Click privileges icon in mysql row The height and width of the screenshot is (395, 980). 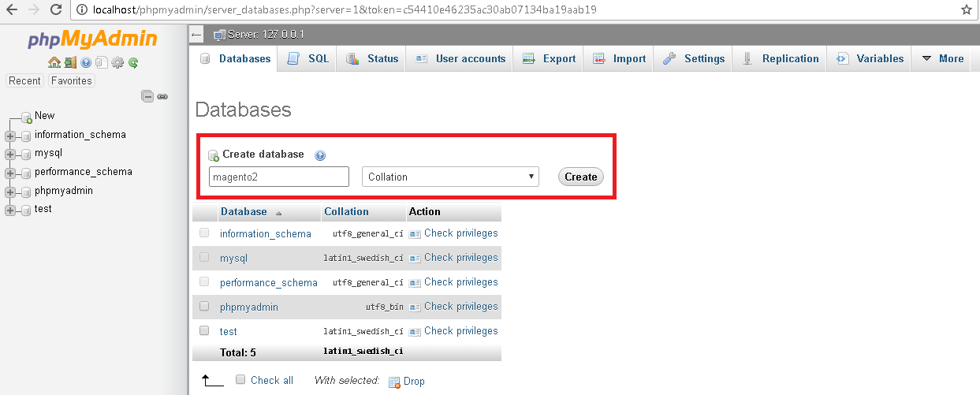click(x=415, y=259)
